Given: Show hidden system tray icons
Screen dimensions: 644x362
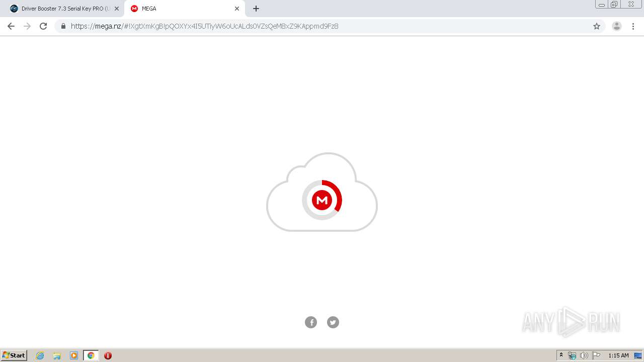Looking at the screenshot, I should point(561,355).
